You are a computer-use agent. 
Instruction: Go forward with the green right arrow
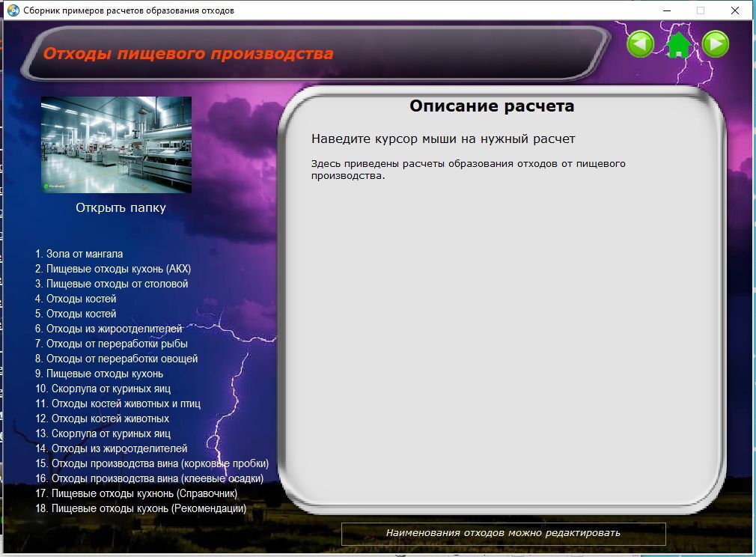tap(716, 44)
